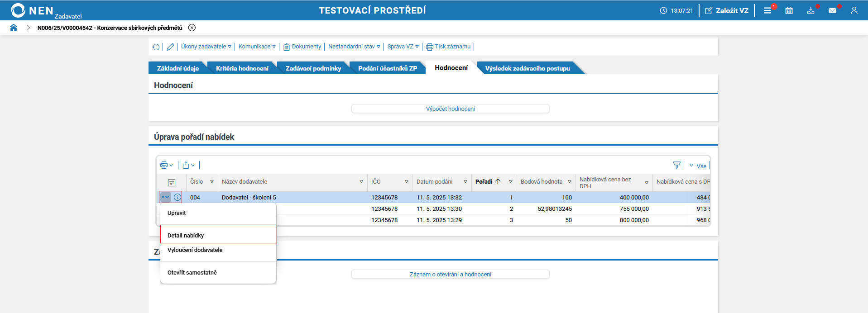Image resolution: width=868 pixels, height=313 pixels.
Task: Click the column settings icon in table header
Action: (x=172, y=182)
